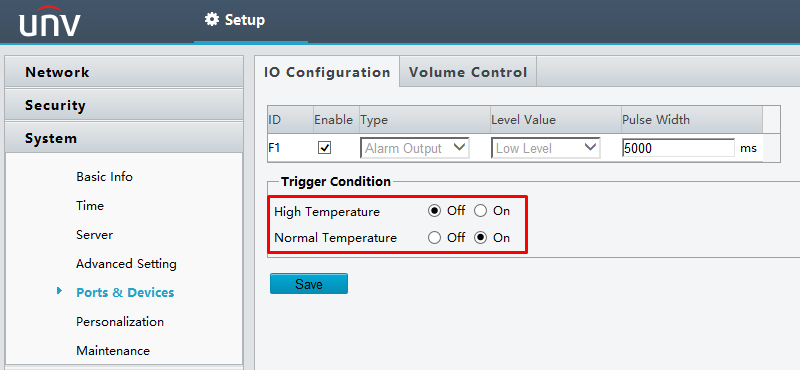Open the Basic Info page
Image resolution: width=800 pixels, height=370 pixels.
pyautogui.click(x=104, y=177)
